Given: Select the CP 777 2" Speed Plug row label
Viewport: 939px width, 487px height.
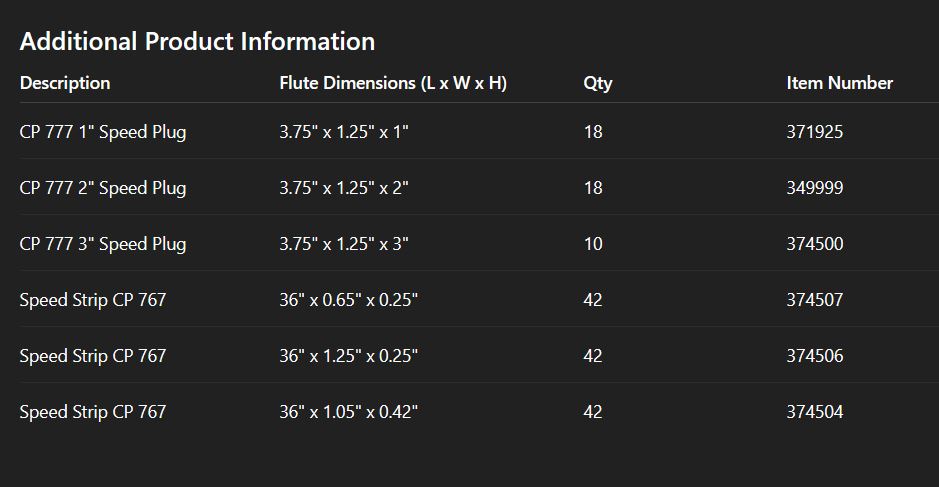Looking at the screenshot, I should [103, 188].
